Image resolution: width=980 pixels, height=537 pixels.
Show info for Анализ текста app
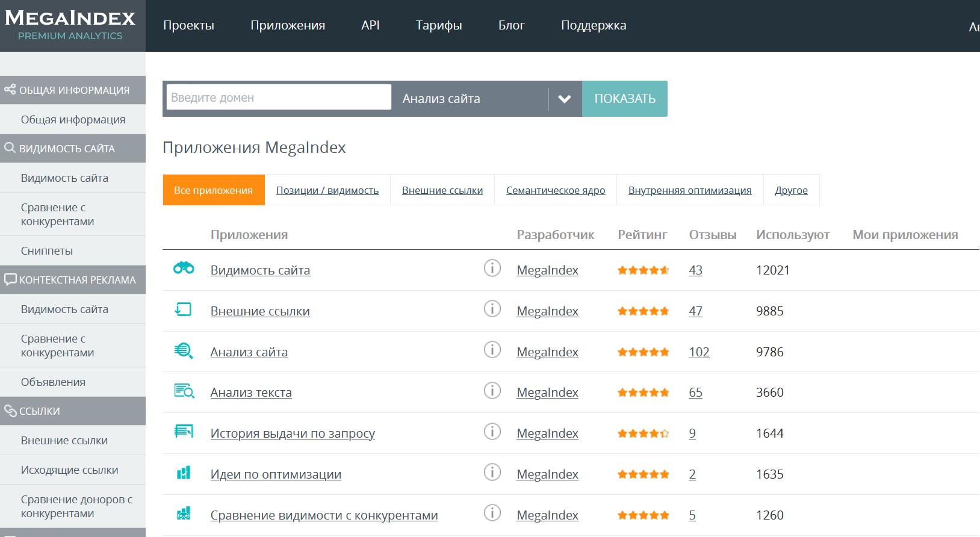(492, 391)
